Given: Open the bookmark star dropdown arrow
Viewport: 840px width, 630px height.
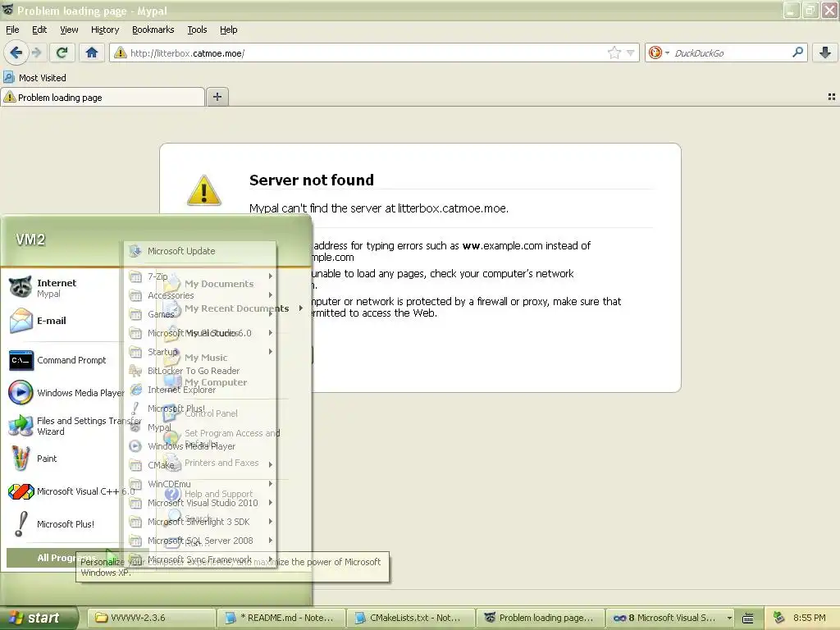Looking at the screenshot, I should (631, 52).
